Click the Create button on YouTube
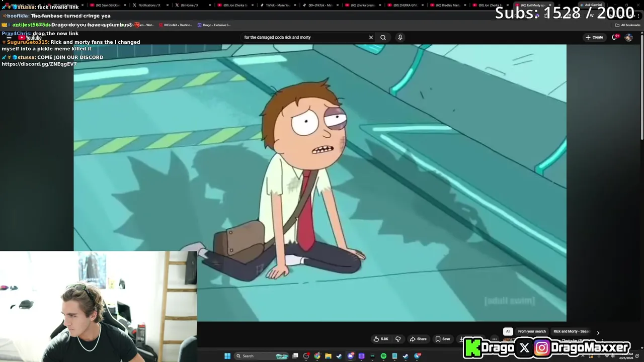This screenshot has height=362, width=644. click(x=594, y=37)
